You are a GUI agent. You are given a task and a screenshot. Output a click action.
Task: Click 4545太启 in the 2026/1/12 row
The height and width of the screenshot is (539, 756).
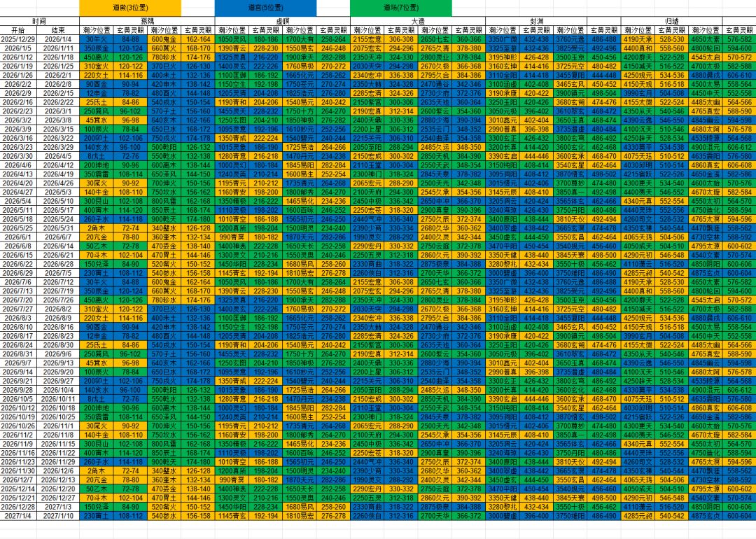(x=706, y=57)
